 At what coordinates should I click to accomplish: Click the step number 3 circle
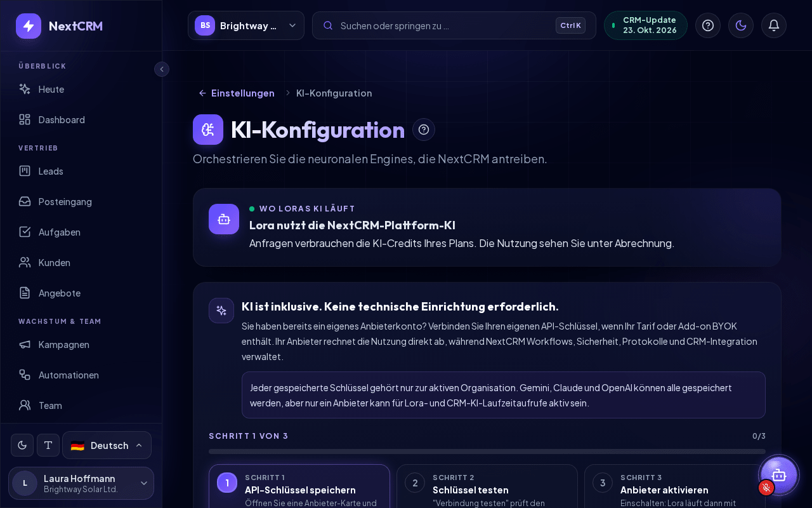[603, 483]
